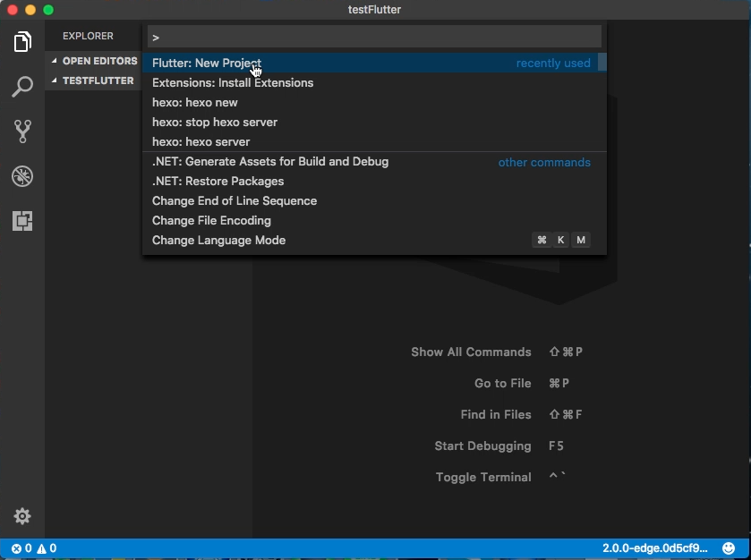The width and height of the screenshot is (751, 560).
Task: Zoom the window with green button
Action: (48, 10)
